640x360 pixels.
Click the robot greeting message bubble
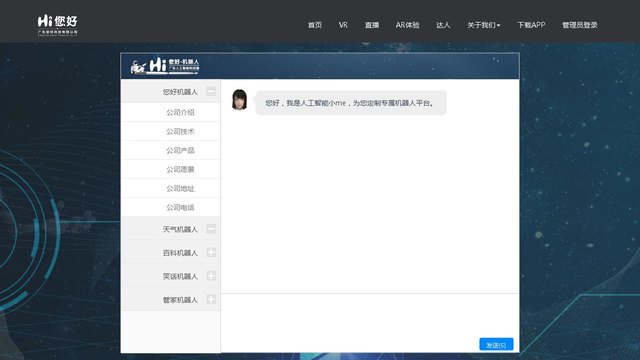point(351,103)
